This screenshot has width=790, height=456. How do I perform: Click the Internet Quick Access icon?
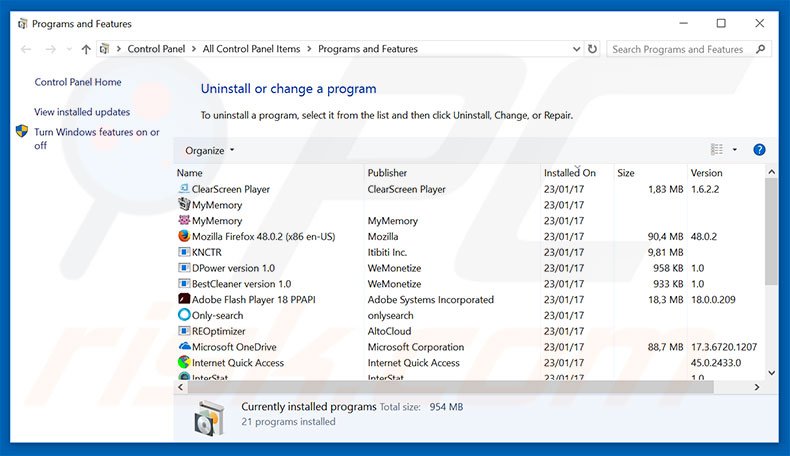tap(184, 362)
